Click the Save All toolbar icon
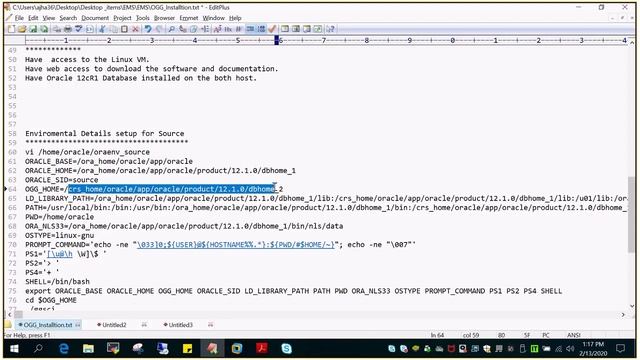640x360 pixels. point(44,29)
